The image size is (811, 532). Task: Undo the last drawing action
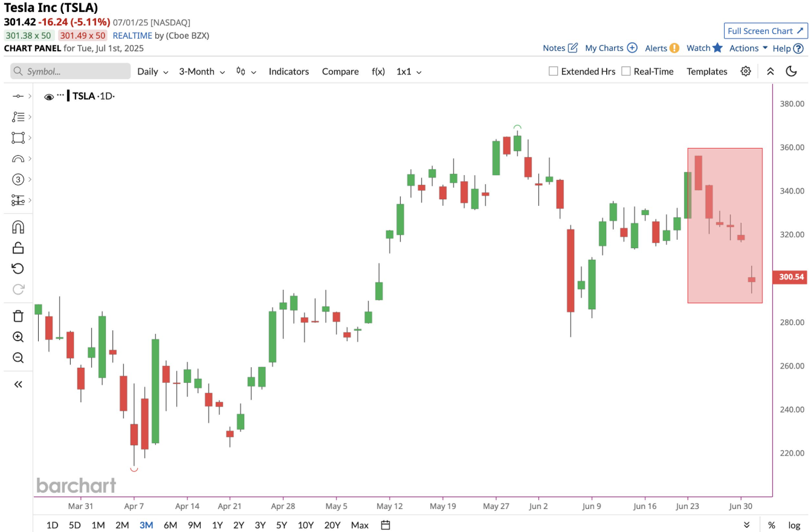pos(18,268)
